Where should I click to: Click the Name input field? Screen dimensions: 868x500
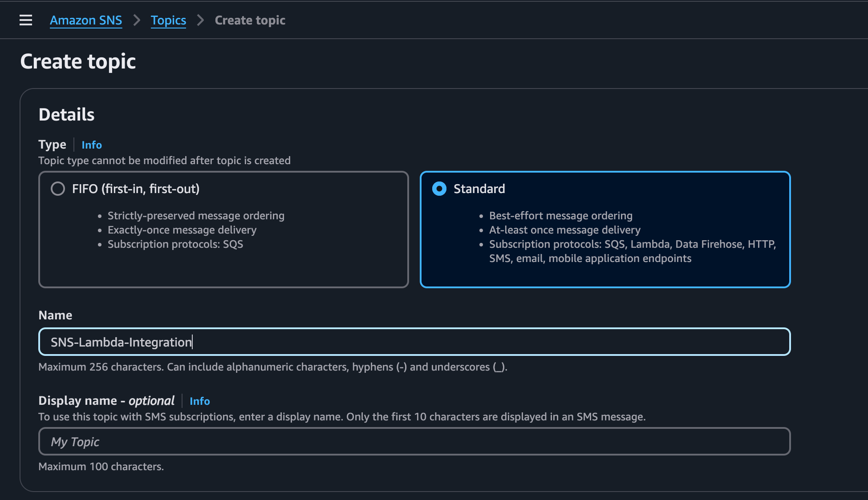pyautogui.click(x=414, y=342)
